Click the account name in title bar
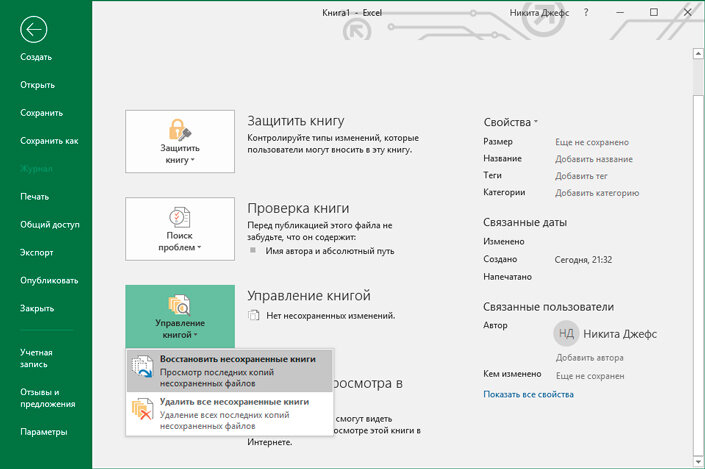705x469 pixels. point(539,13)
